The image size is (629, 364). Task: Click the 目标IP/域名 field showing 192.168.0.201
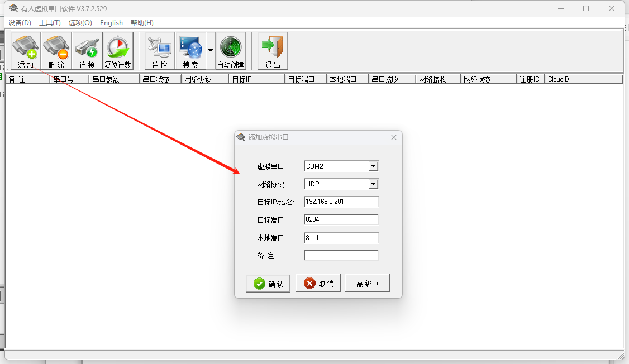(341, 202)
